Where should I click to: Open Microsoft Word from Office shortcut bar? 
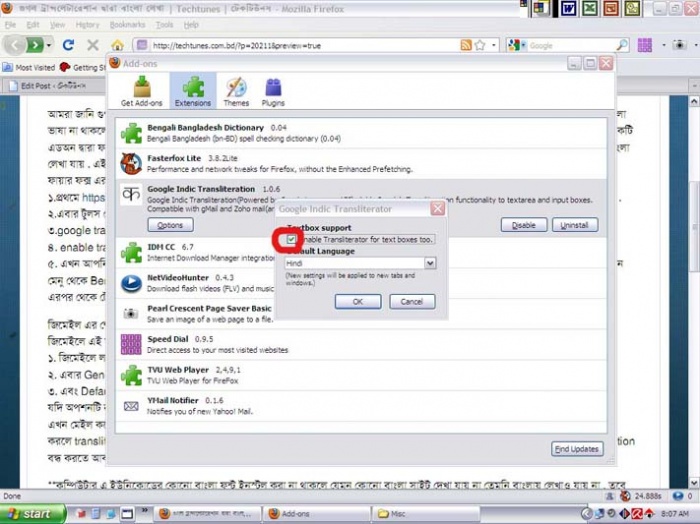(x=568, y=8)
